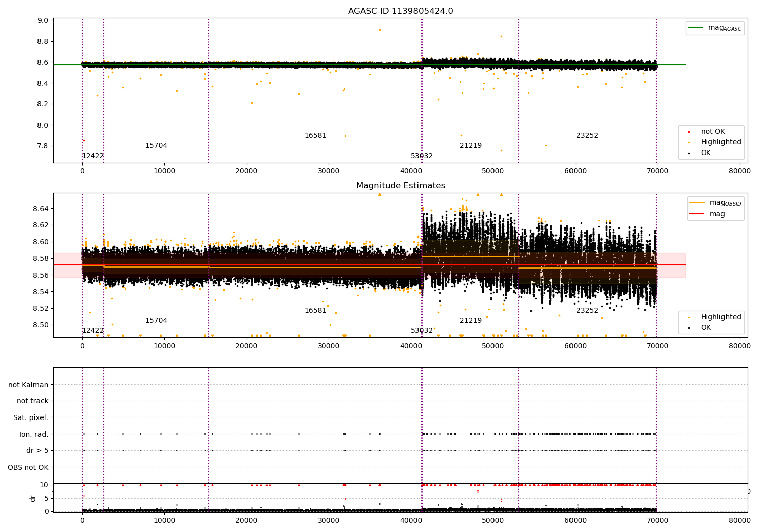The width and height of the screenshot is (760, 532).
Task: Click obsid label 23252 in Magnitude Estimates plot
Action: (x=587, y=311)
